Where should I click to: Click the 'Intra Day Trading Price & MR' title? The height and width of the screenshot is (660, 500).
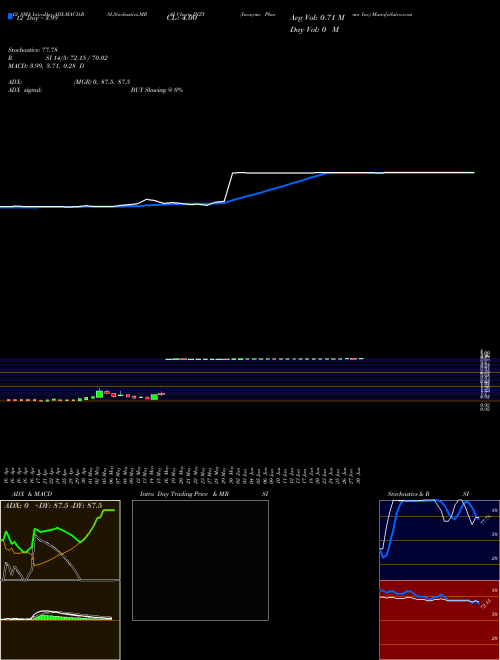click(184, 494)
